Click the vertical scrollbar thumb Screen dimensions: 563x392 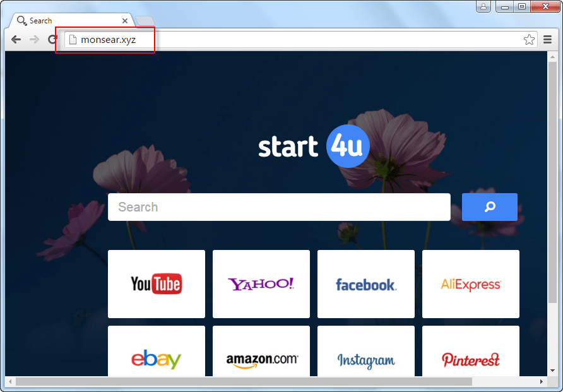(553, 182)
